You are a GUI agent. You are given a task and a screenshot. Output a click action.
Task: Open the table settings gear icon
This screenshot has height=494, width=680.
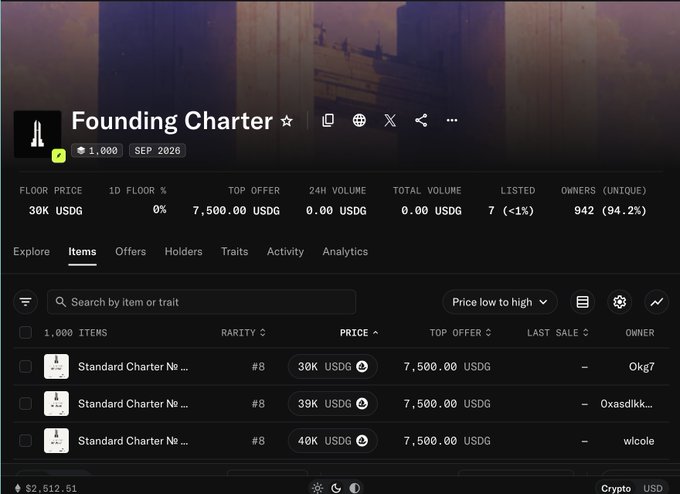pos(620,302)
